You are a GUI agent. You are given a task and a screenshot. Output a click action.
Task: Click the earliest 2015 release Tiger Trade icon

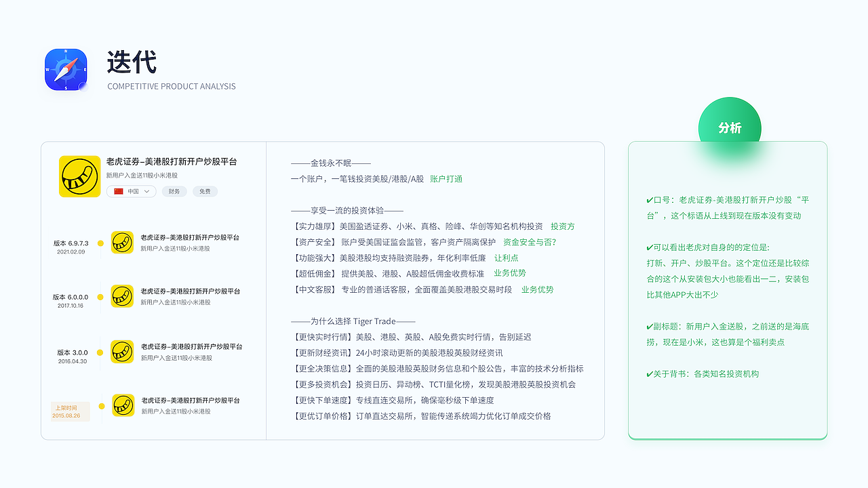coord(122,405)
